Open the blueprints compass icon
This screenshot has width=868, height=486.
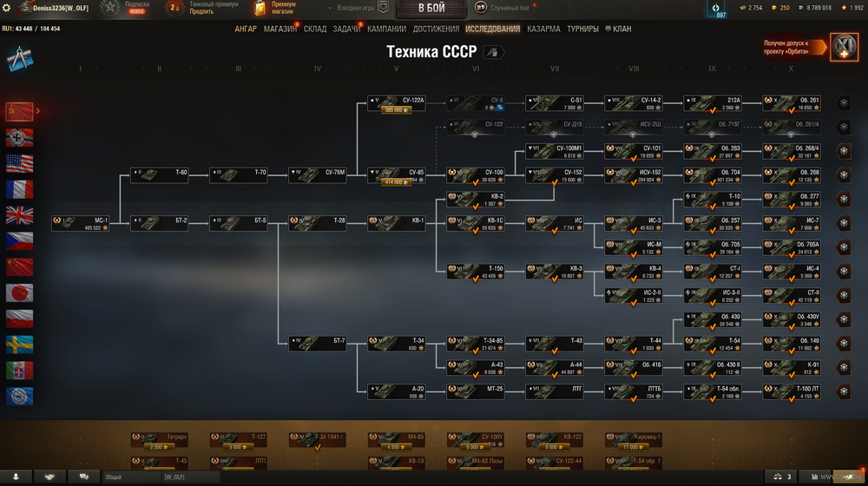click(x=20, y=58)
